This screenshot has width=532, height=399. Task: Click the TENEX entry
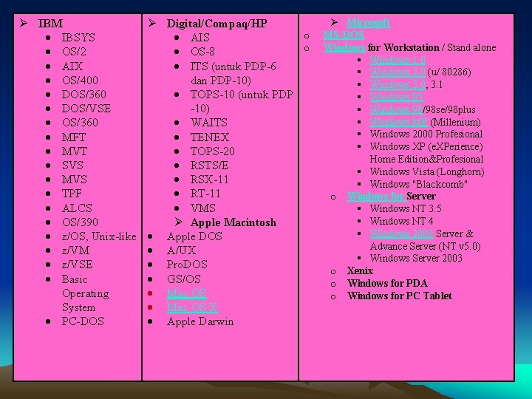[x=210, y=137]
